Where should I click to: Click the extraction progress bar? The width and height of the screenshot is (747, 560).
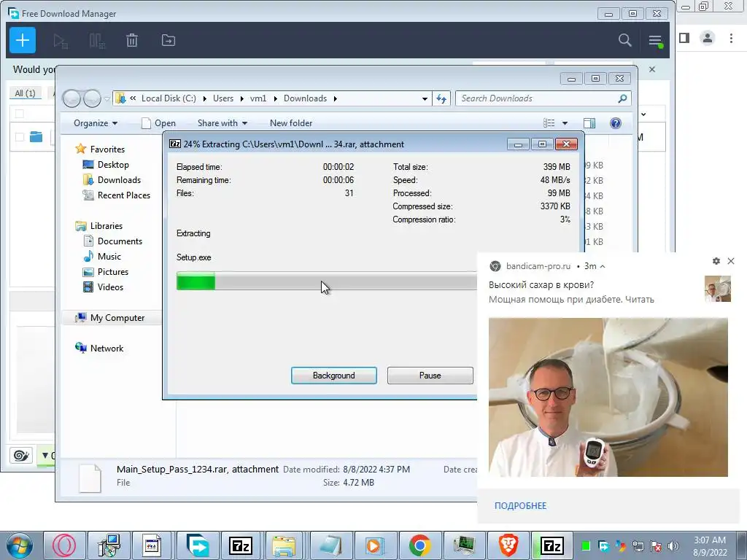click(x=326, y=281)
